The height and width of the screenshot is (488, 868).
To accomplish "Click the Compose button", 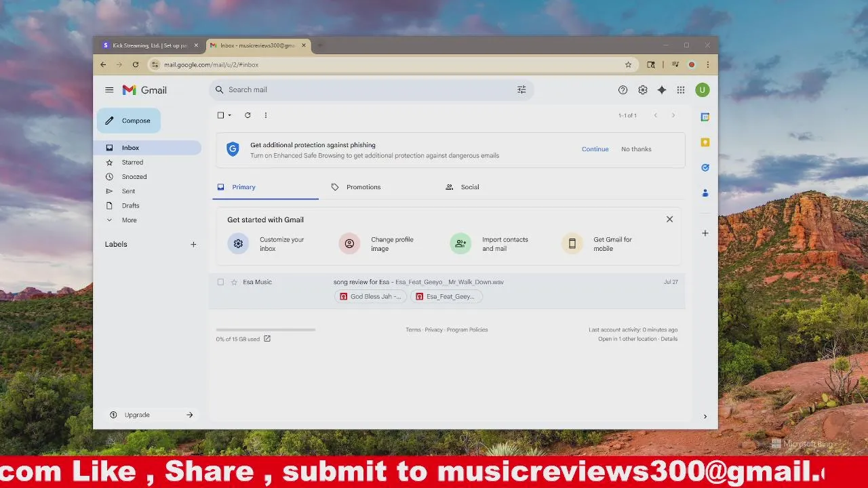I will [129, 121].
